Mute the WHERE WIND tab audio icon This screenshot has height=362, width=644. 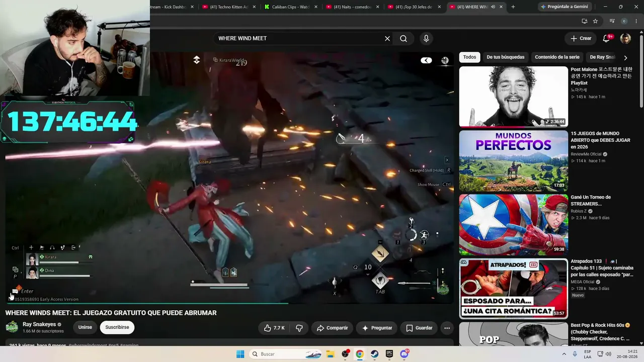[493, 7]
